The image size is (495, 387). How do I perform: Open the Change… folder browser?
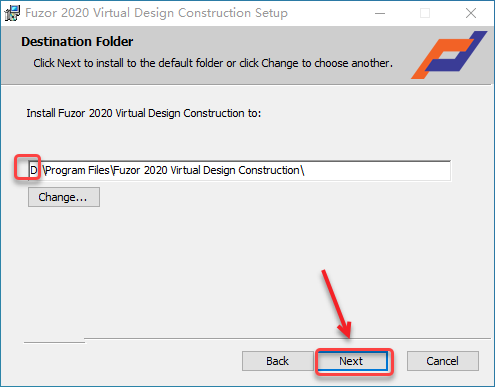click(x=64, y=197)
